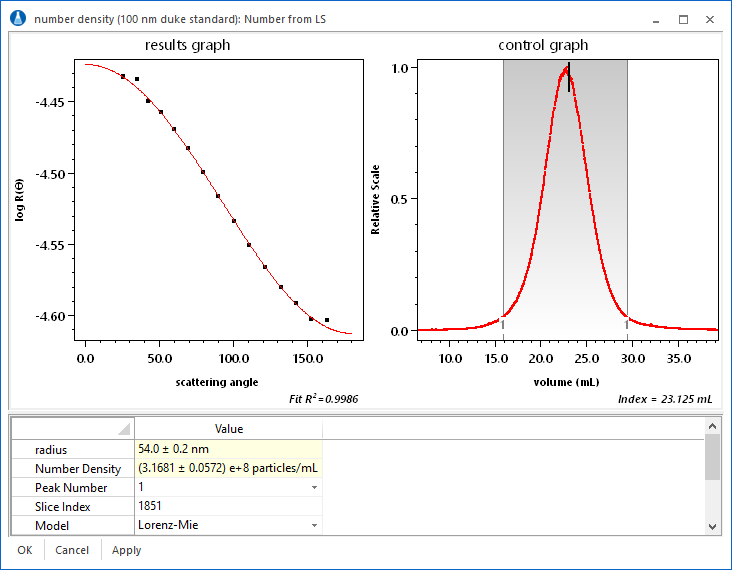The image size is (732, 570).
Task: Select the Number Density value cell
Action: pos(228,469)
